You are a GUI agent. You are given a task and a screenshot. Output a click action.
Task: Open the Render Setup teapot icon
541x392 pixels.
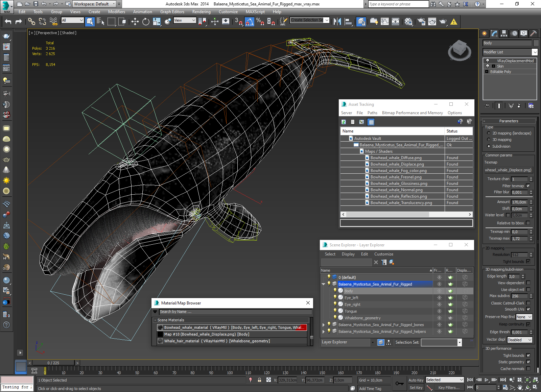click(x=421, y=22)
